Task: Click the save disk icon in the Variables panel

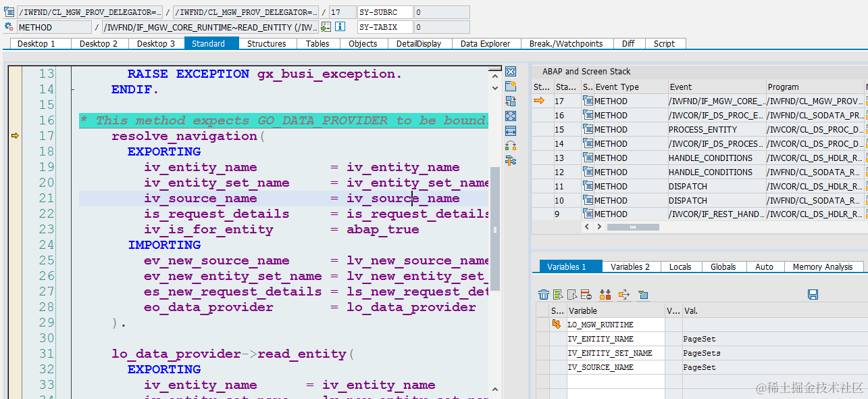Action: coord(813,294)
